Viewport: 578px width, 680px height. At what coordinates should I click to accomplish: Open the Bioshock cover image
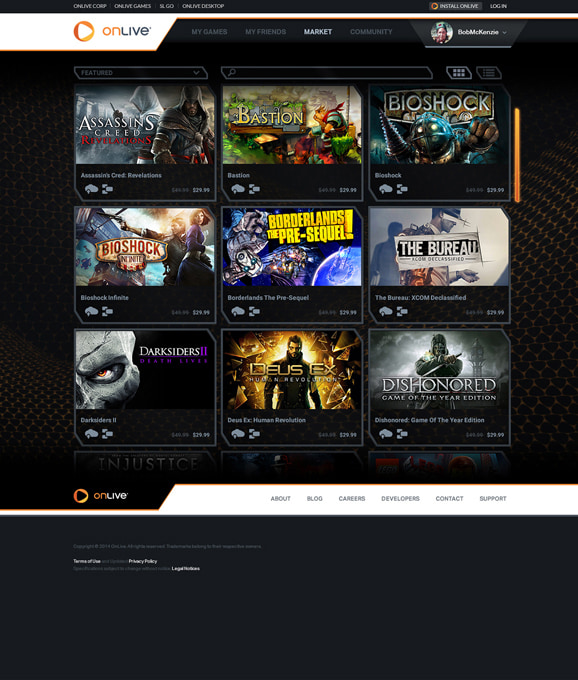tap(439, 125)
